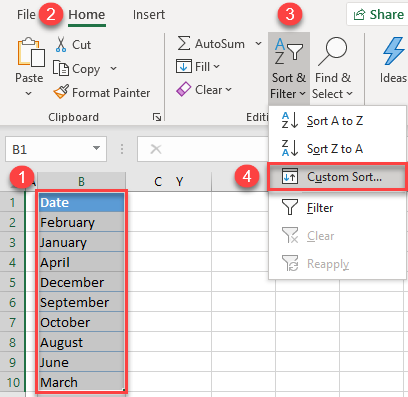Click the October cell
Image resolution: width=408 pixels, height=397 pixels.
[81, 322]
